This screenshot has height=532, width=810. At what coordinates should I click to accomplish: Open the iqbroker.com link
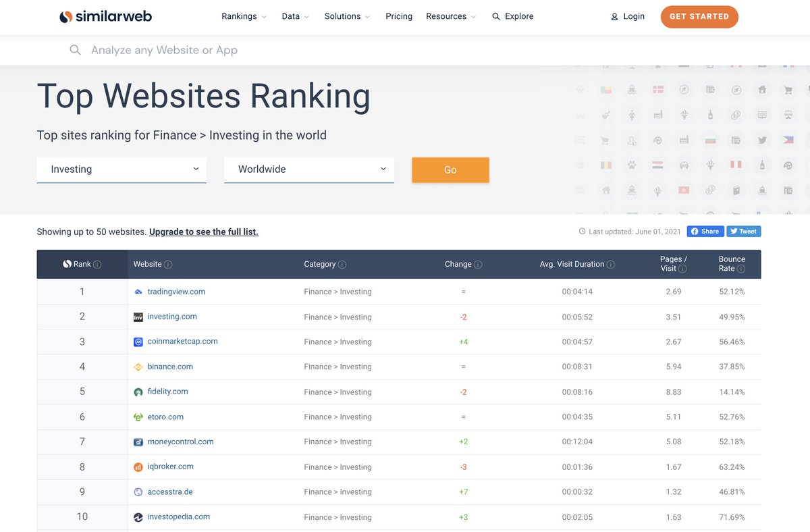coord(170,467)
